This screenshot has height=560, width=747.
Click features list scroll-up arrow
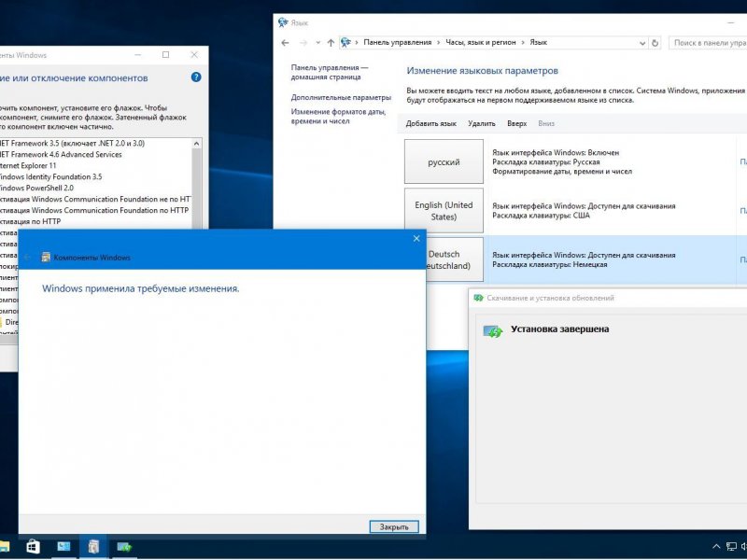tap(196, 144)
